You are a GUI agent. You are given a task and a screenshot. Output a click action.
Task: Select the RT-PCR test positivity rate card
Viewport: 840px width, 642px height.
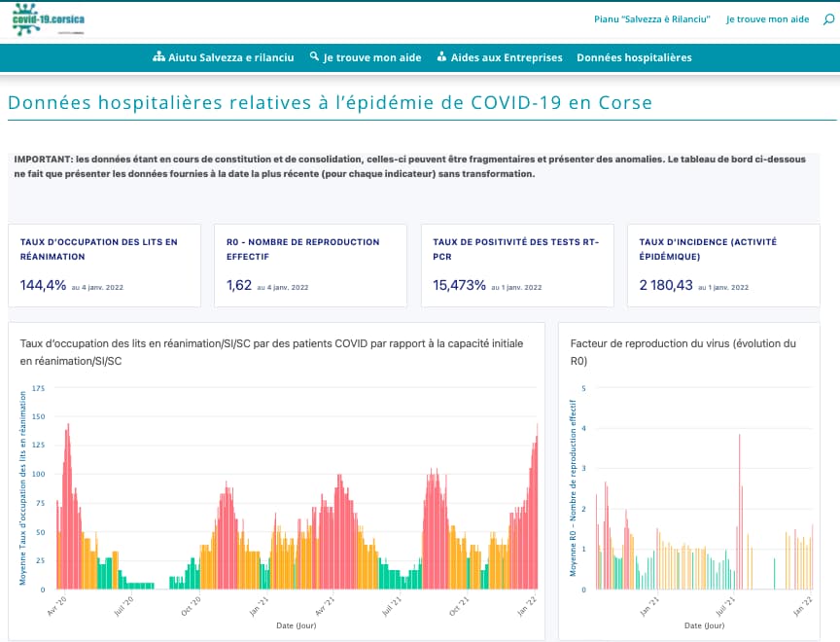pyautogui.click(x=517, y=266)
